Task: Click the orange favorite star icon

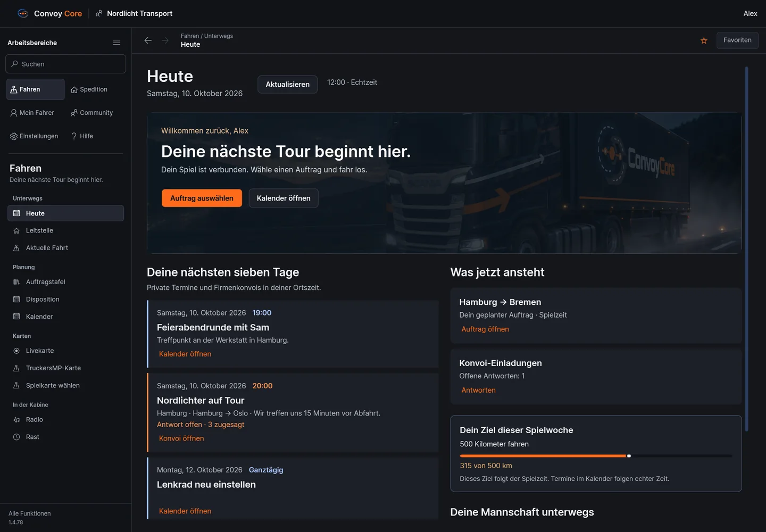Action: pyautogui.click(x=704, y=40)
